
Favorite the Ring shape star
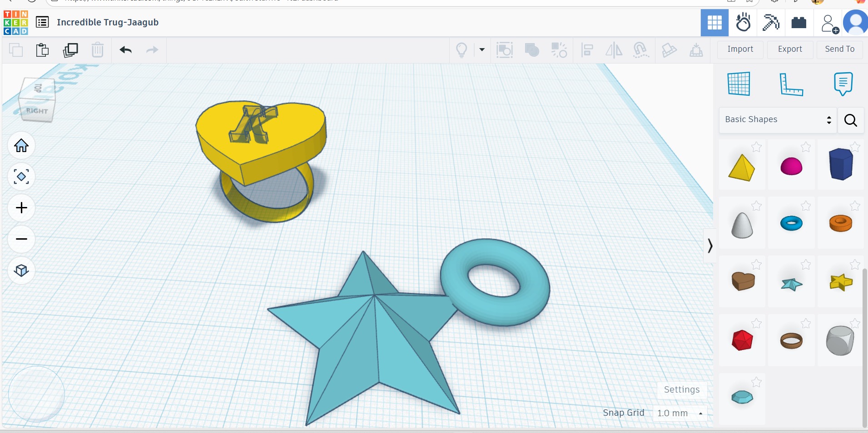806,323
